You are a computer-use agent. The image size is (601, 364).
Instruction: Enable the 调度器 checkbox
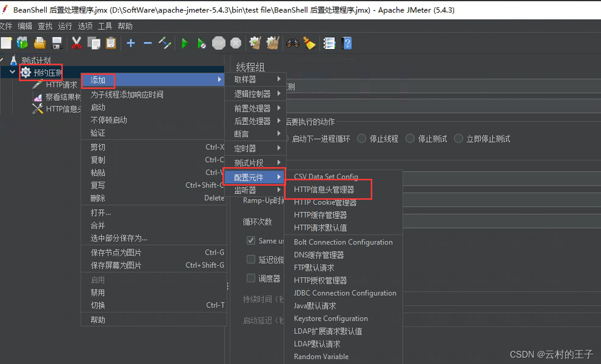(251, 278)
